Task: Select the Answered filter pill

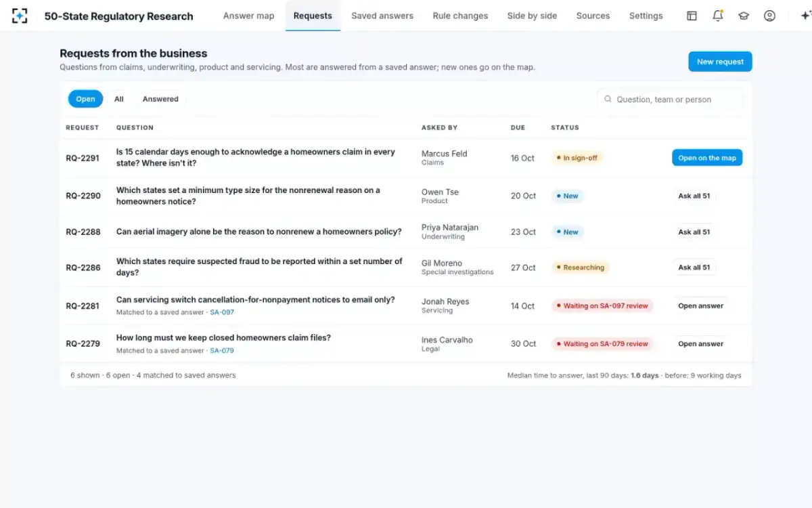Action: coord(160,99)
